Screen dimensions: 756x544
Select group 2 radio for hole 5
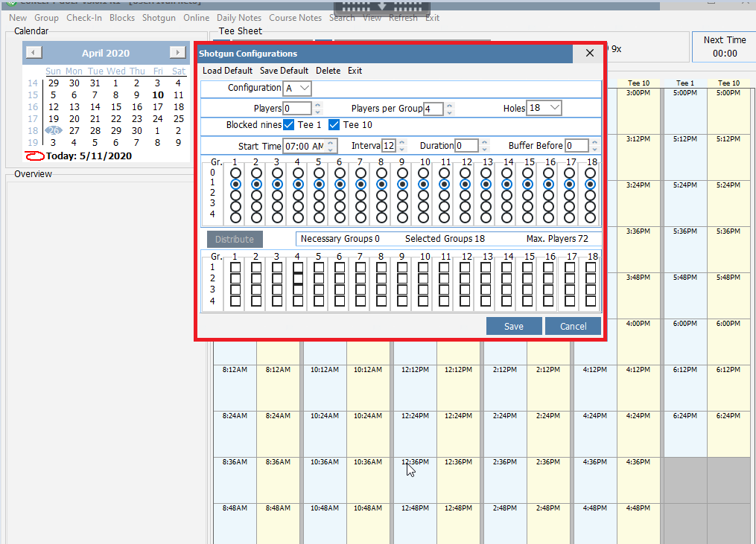click(319, 195)
